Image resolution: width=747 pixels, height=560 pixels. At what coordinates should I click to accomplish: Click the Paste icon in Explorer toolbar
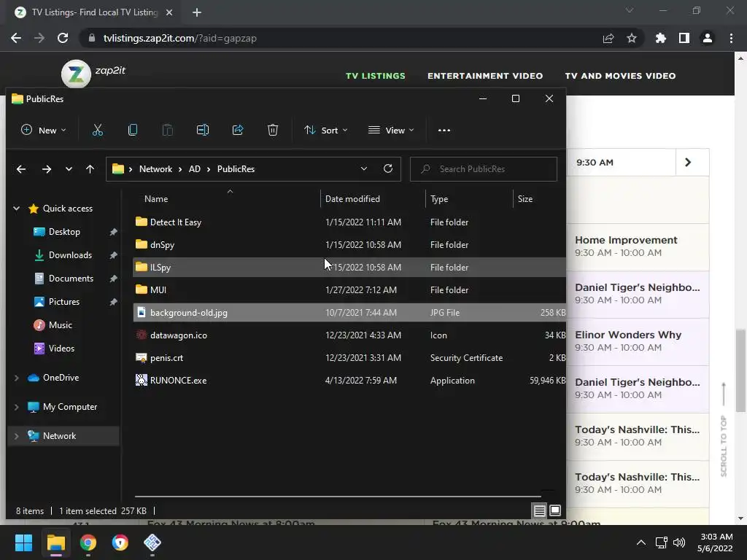pos(168,130)
